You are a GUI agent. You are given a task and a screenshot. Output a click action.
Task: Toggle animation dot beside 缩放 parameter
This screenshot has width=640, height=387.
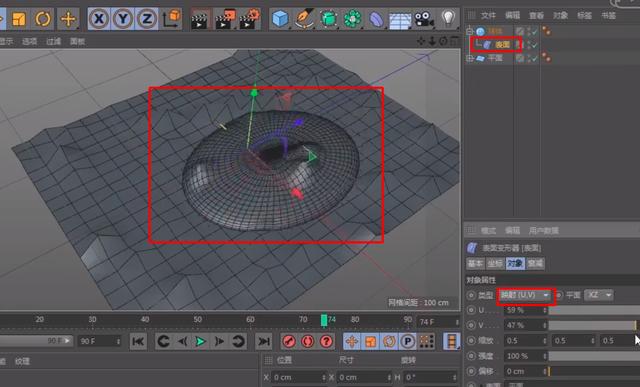[x=471, y=340]
